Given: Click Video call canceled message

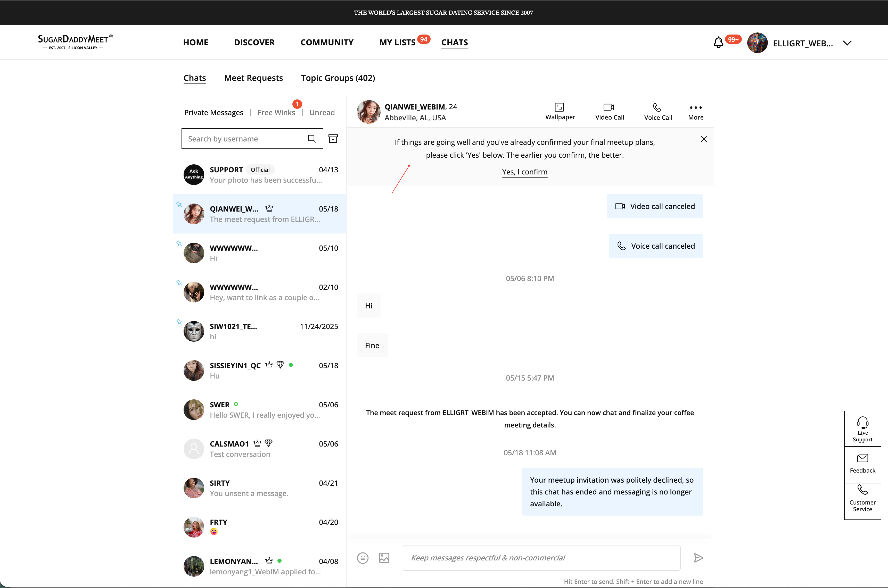Looking at the screenshot, I should [x=655, y=206].
